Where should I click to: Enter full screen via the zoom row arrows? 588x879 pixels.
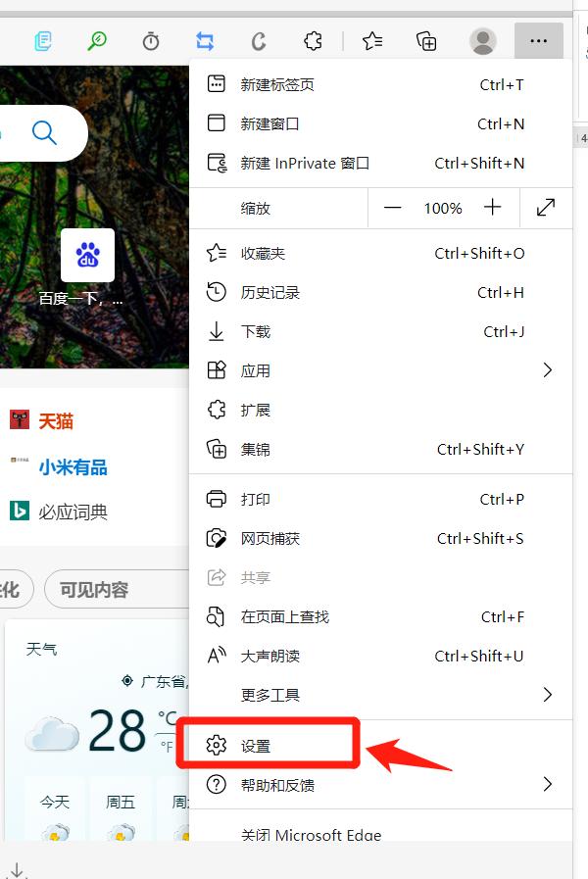[x=546, y=208]
